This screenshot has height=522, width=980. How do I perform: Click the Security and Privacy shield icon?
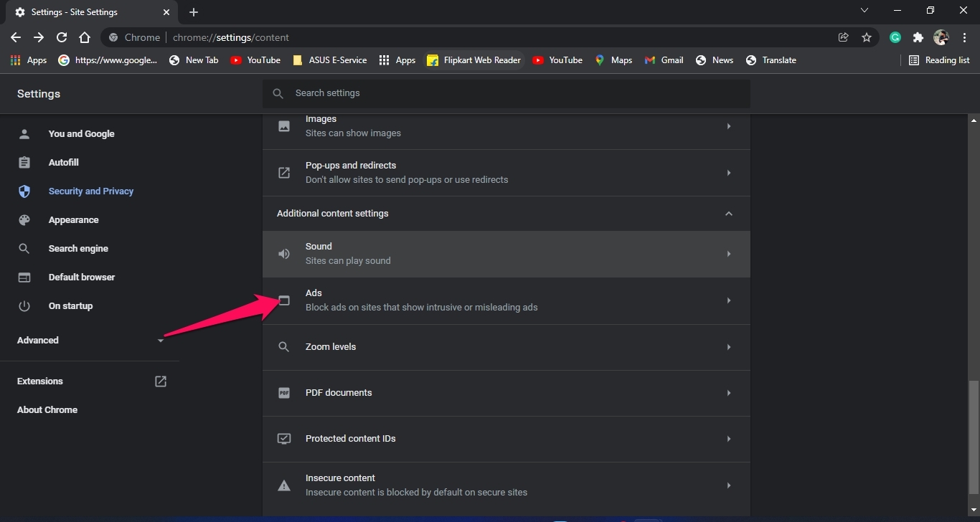pyautogui.click(x=24, y=191)
